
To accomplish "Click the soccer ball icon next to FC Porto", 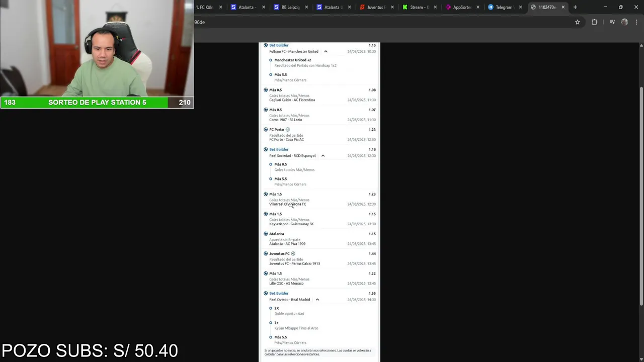I will [266, 130].
